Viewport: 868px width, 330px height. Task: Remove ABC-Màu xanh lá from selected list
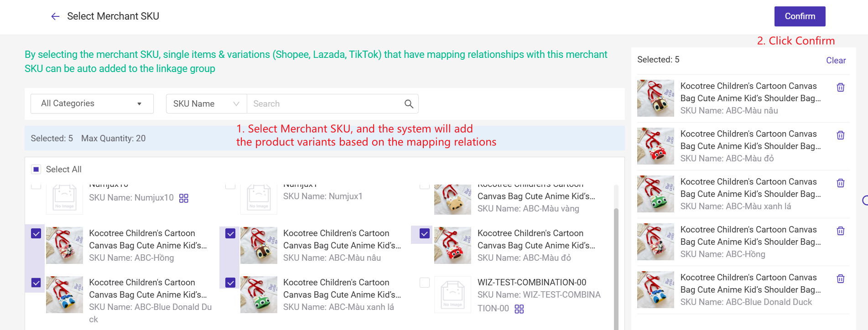pyautogui.click(x=840, y=183)
